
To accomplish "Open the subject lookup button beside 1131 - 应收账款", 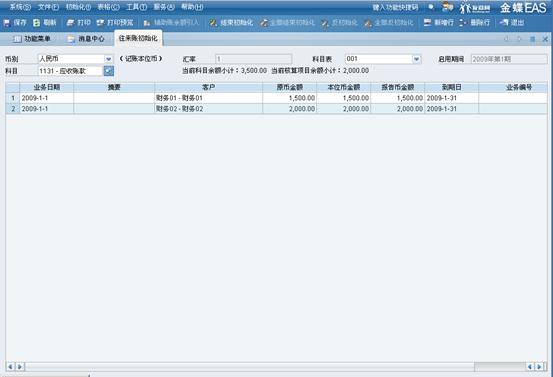I will (x=109, y=71).
